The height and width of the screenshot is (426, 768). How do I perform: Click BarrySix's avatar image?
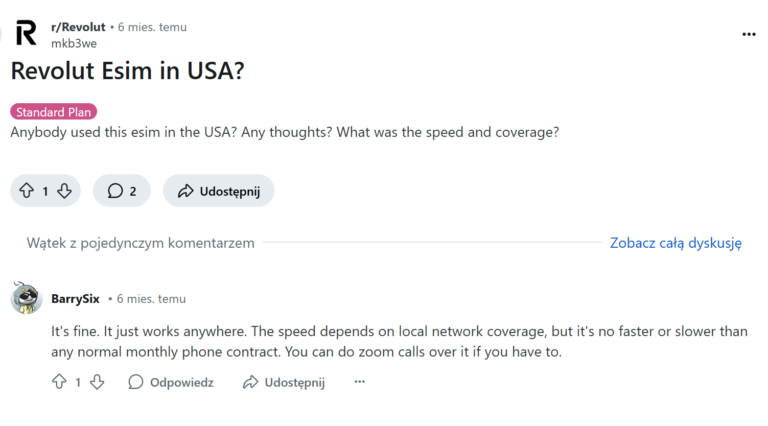point(26,298)
